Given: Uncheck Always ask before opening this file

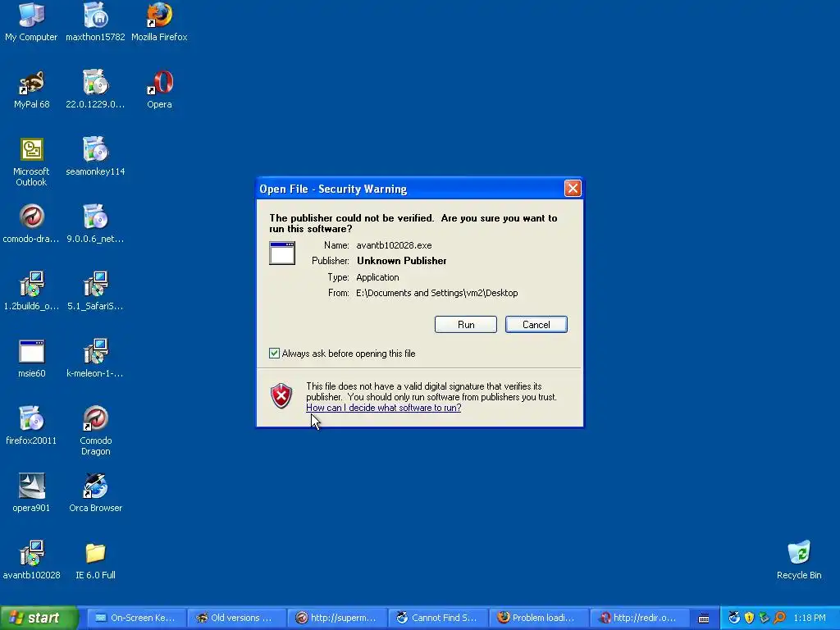Looking at the screenshot, I should point(274,353).
